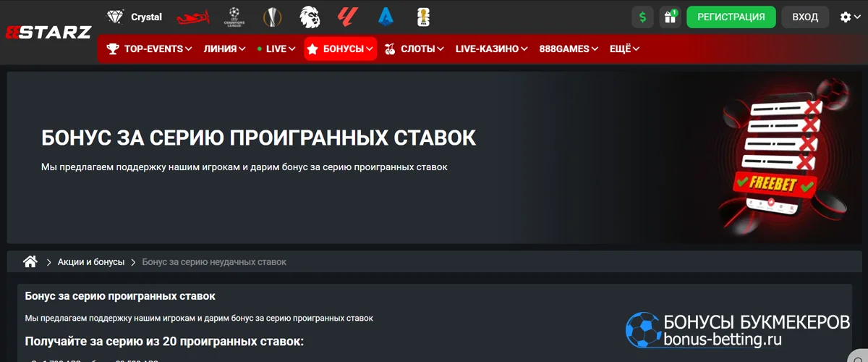Open the blue Serie A icon

[386, 16]
